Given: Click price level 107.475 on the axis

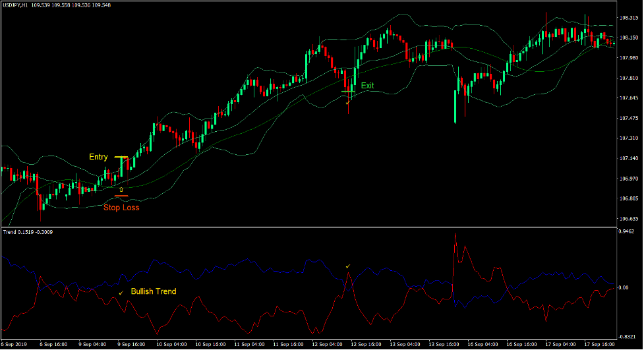Looking at the screenshot, I should click(x=628, y=118).
